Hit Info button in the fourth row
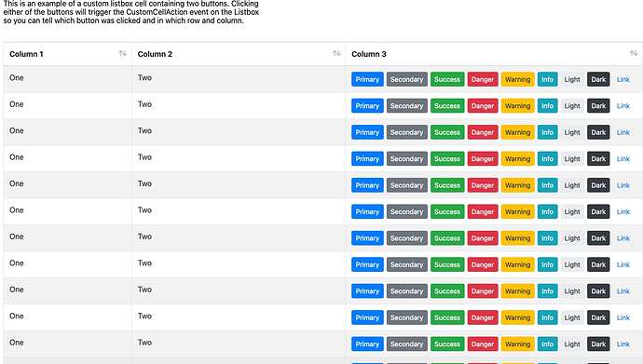Image resolution: width=643 pixels, height=364 pixels. (547, 159)
